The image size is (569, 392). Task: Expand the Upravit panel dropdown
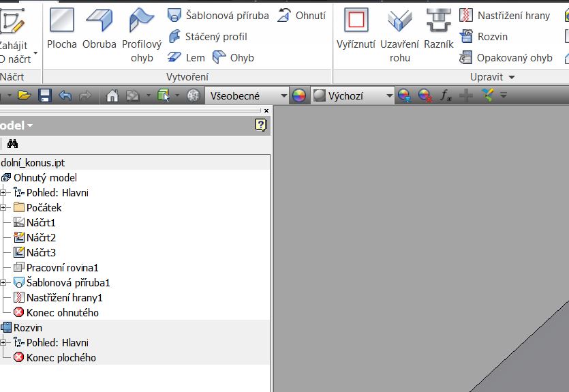click(x=512, y=77)
